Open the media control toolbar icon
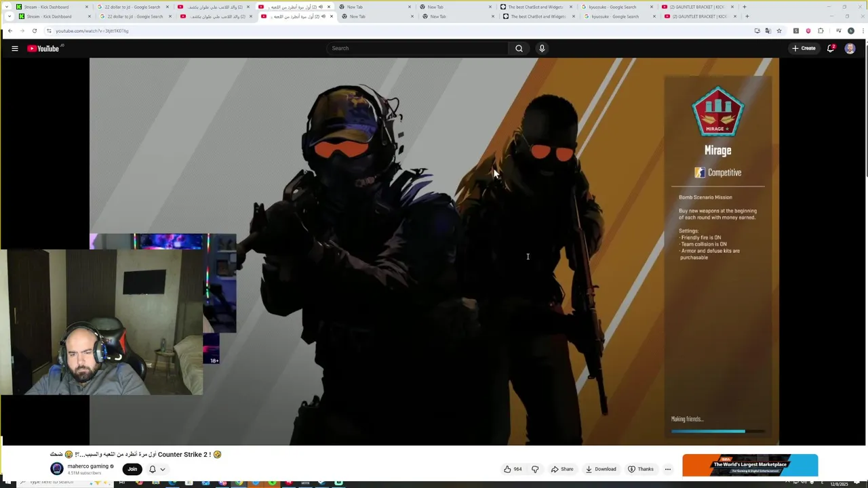The width and height of the screenshot is (868, 488). pyautogui.click(x=838, y=30)
